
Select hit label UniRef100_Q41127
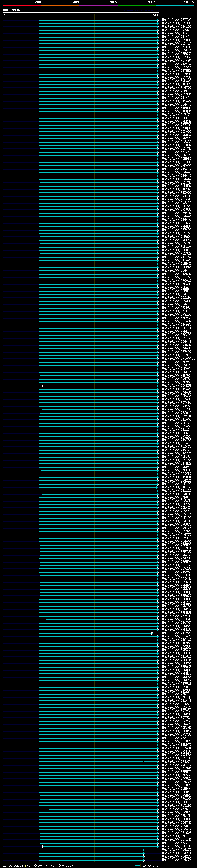tap(177, 491)
